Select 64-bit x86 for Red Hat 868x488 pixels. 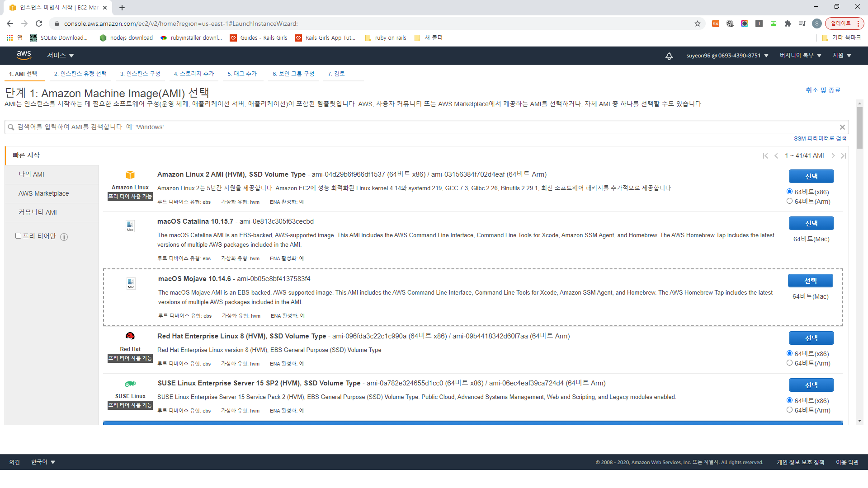point(789,353)
